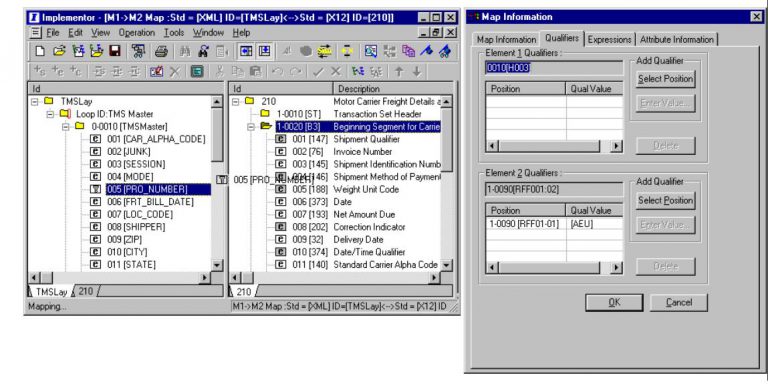Click the yellow vertical fit icon in the top toolbar
The width and height of the screenshot is (768, 384).
click(x=348, y=51)
